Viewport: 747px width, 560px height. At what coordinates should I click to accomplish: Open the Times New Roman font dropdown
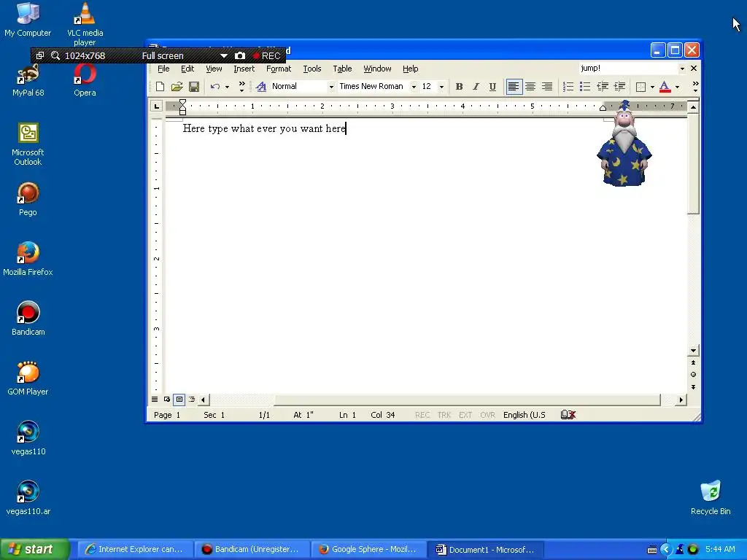(x=414, y=87)
